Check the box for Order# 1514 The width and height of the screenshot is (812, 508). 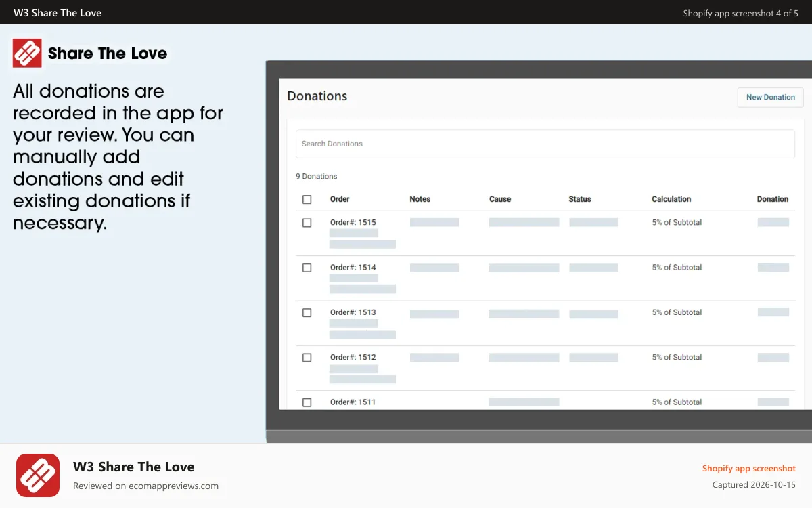pyautogui.click(x=307, y=268)
